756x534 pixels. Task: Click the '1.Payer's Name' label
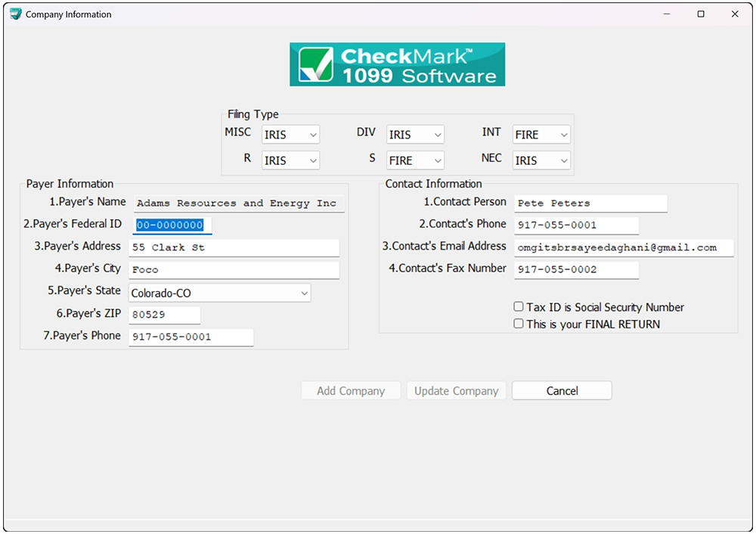(87, 202)
